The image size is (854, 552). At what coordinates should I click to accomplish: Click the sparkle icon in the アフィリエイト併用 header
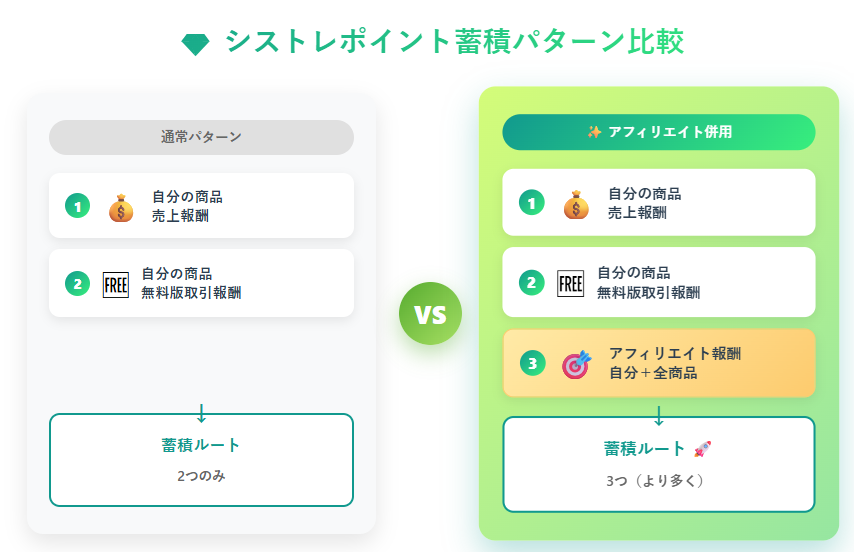tap(594, 132)
